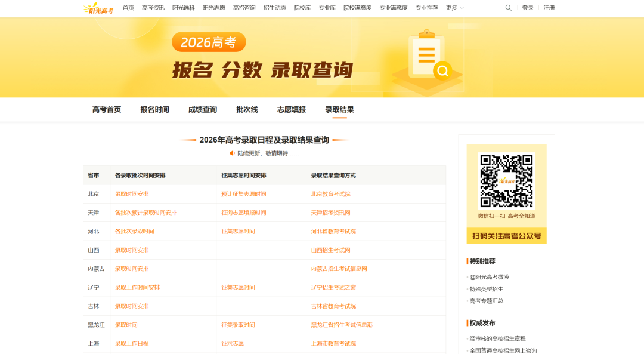644x354 pixels.
Task: Open 上海 征求志愿 link
Action: coord(233,344)
